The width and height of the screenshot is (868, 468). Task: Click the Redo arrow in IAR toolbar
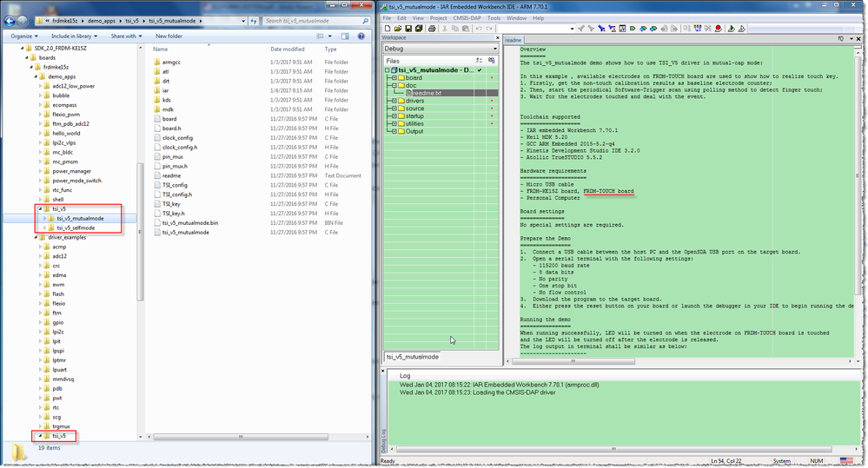[x=489, y=28]
